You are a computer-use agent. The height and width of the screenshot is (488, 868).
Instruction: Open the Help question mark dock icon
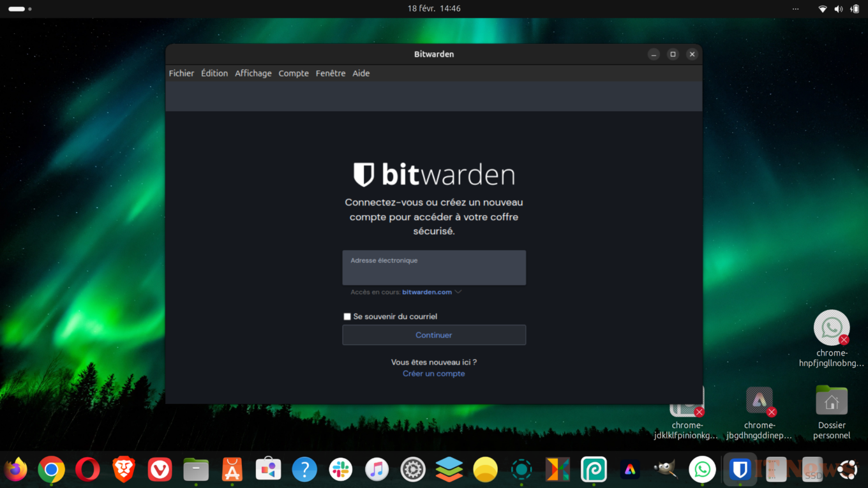304,470
